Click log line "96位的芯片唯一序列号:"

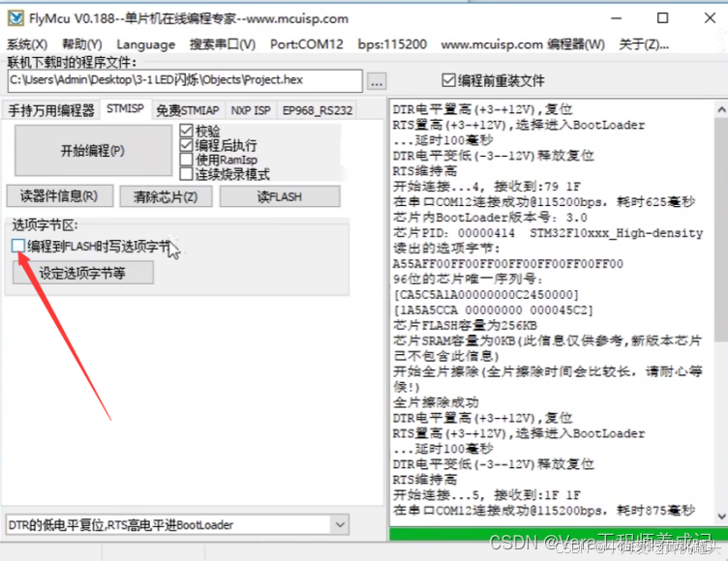pos(468,279)
